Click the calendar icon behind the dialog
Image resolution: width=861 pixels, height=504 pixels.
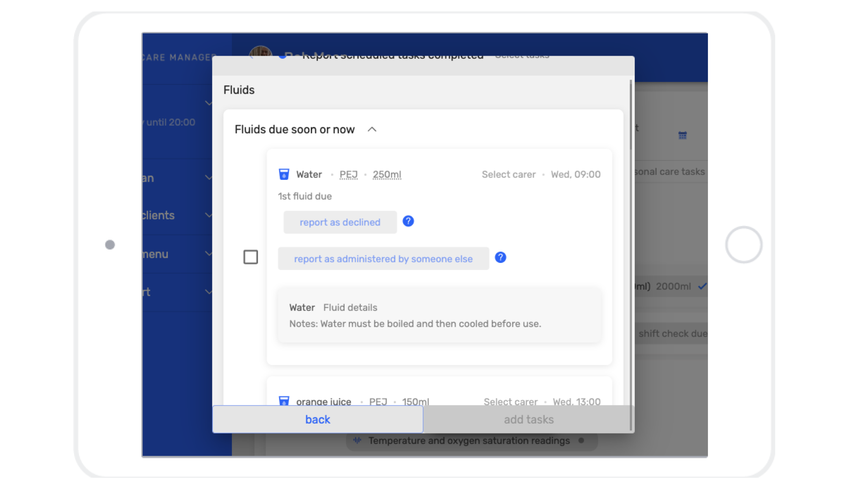click(x=682, y=135)
